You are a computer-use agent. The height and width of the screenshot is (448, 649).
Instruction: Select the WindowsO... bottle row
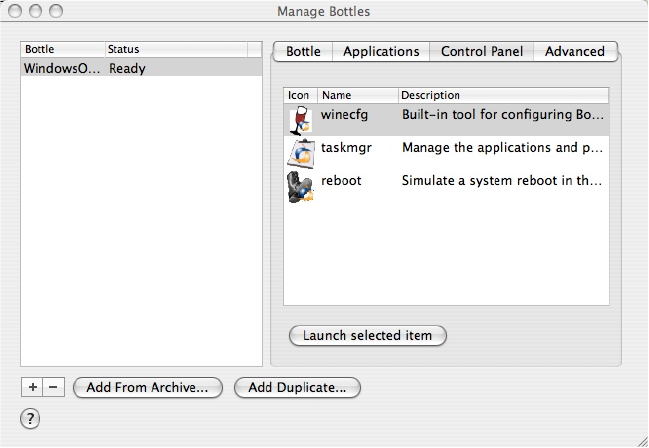coord(64,69)
